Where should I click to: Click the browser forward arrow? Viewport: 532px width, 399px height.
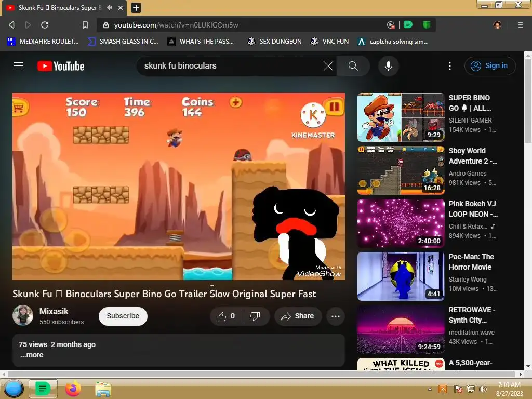pos(28,25)
